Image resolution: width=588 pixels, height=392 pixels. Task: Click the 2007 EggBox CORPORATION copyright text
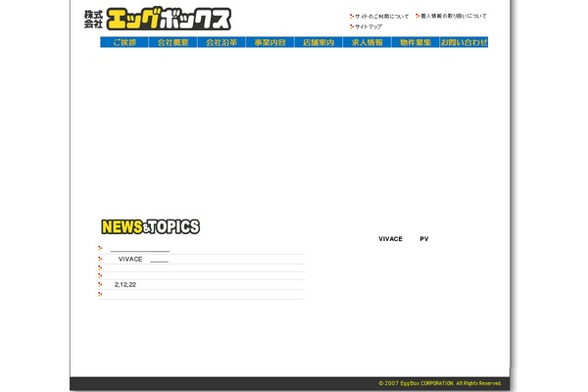(x=440, y=383)
